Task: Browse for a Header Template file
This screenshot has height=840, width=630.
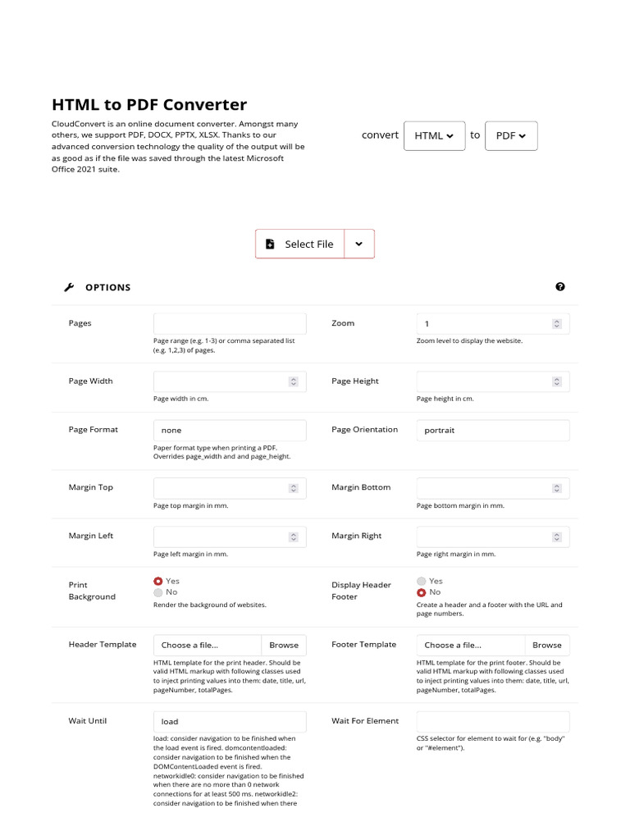Action: pos(284,646)
